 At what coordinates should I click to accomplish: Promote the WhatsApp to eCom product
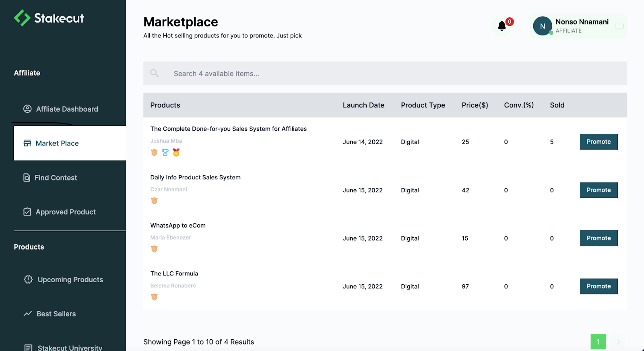599,238
